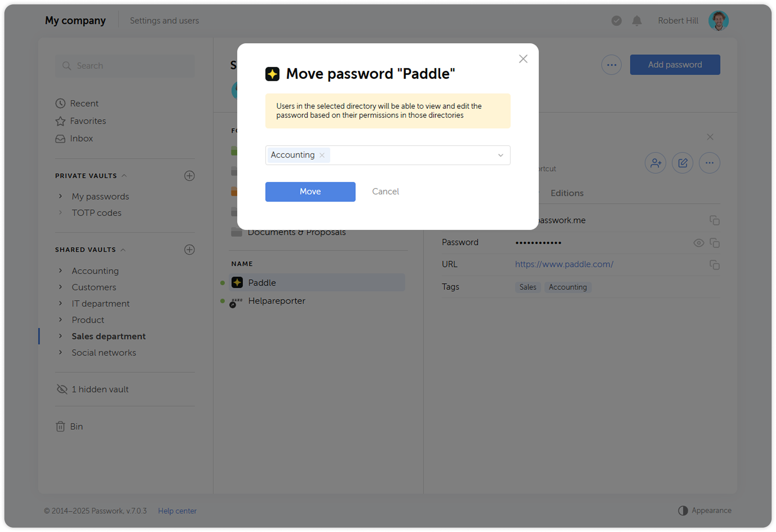The image size is (776, 532).
Task: Click the notification bell icon
Action: [x=637, y=21]
